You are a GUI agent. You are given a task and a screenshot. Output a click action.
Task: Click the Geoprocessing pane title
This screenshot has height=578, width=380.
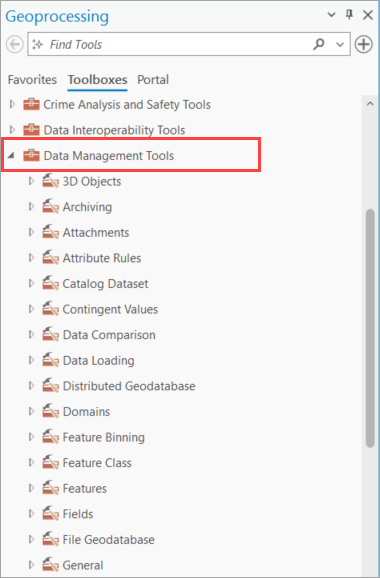pyautogui.click(x=57, y=16)
